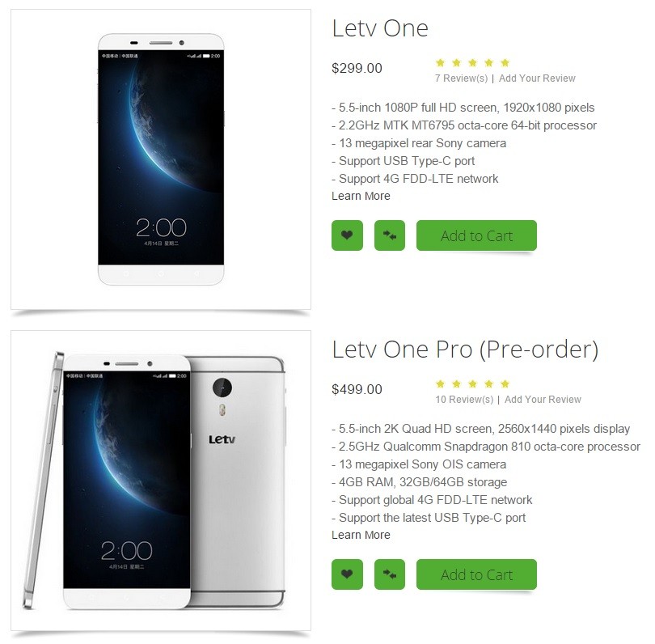Add Letv One Pro to cart

[476, 574]
